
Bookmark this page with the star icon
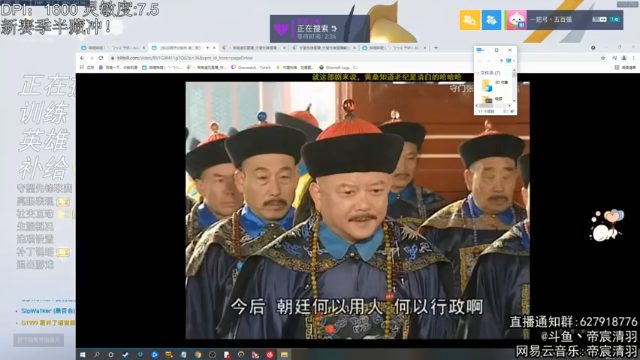coord(603,58)
